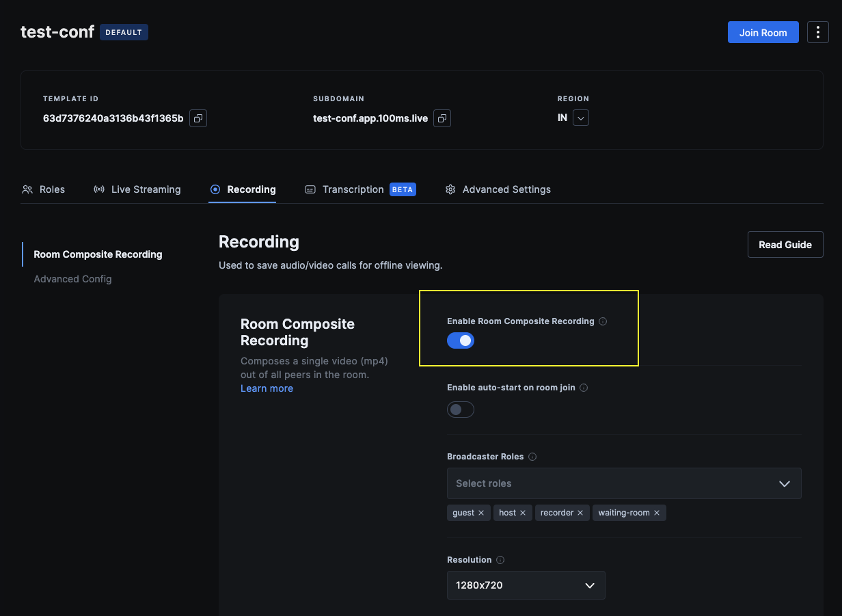The image size is (842, 616).
Task: Click the info icon beside Enable auto-start
Action: point(584,387)
